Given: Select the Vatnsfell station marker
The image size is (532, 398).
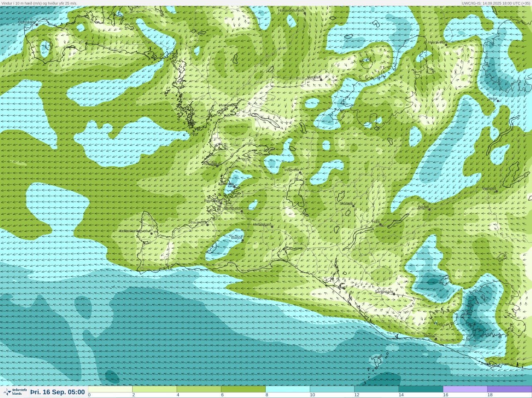Looking at the screenshot, I should click(496, 191).
